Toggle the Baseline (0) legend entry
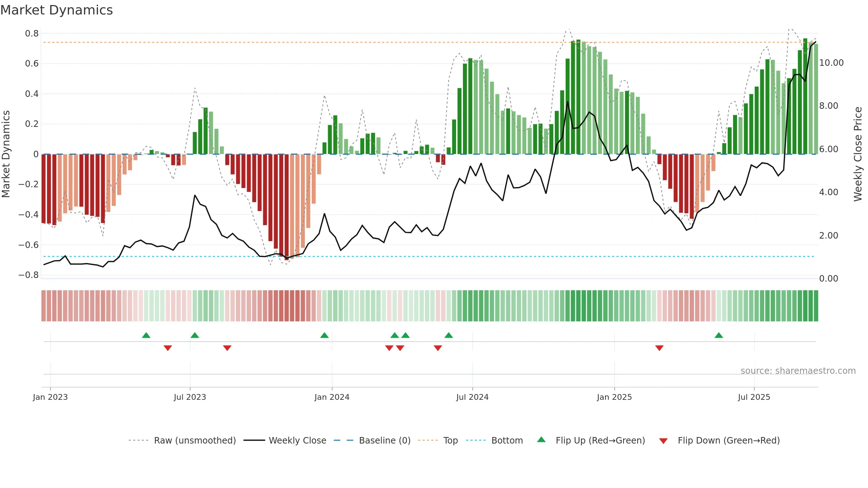Screen dimensions: 868x488 pyautogui.click(x=385, y=440)
